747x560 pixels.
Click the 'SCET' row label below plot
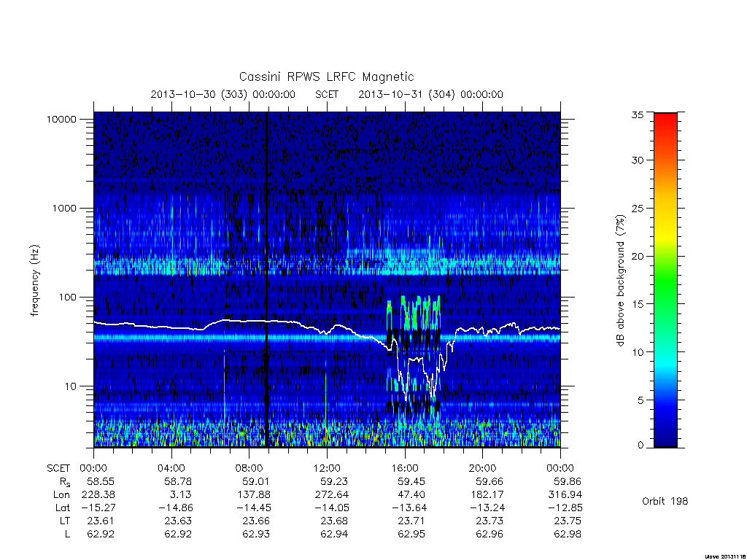pyautogui.click(x=58, y=468)
